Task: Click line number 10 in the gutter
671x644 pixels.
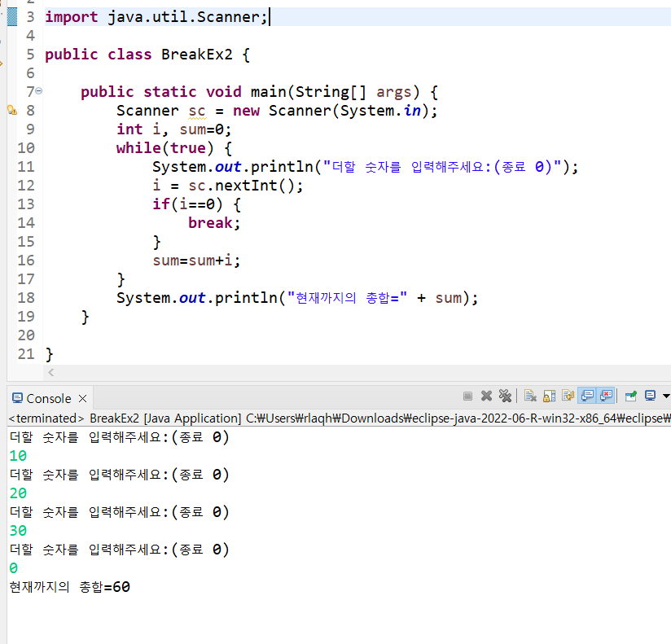Action: [x=26, y=148]
